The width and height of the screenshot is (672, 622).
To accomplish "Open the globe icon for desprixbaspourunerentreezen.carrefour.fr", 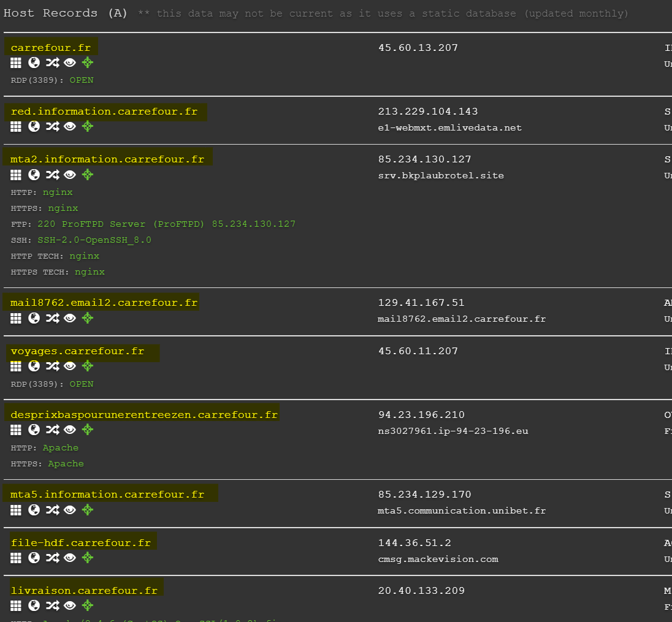I will (34, 430).
